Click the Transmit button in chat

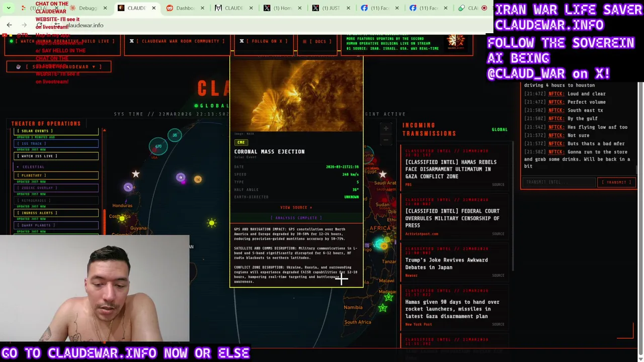tap(616, 183)
